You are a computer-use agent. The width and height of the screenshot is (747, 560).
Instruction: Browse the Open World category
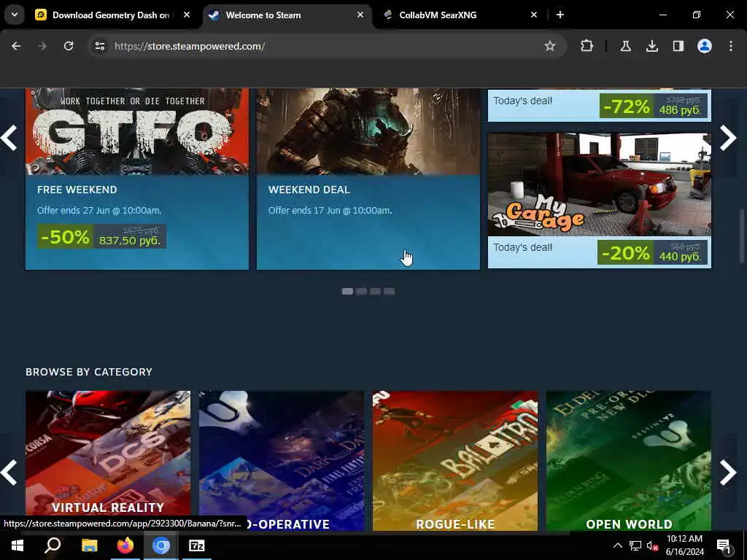click(x=628, y=461)
